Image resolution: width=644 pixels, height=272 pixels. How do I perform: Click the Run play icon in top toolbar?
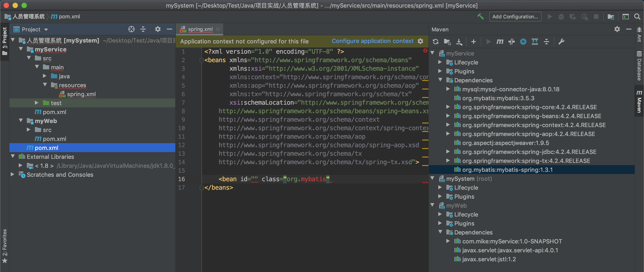[550, 17]
